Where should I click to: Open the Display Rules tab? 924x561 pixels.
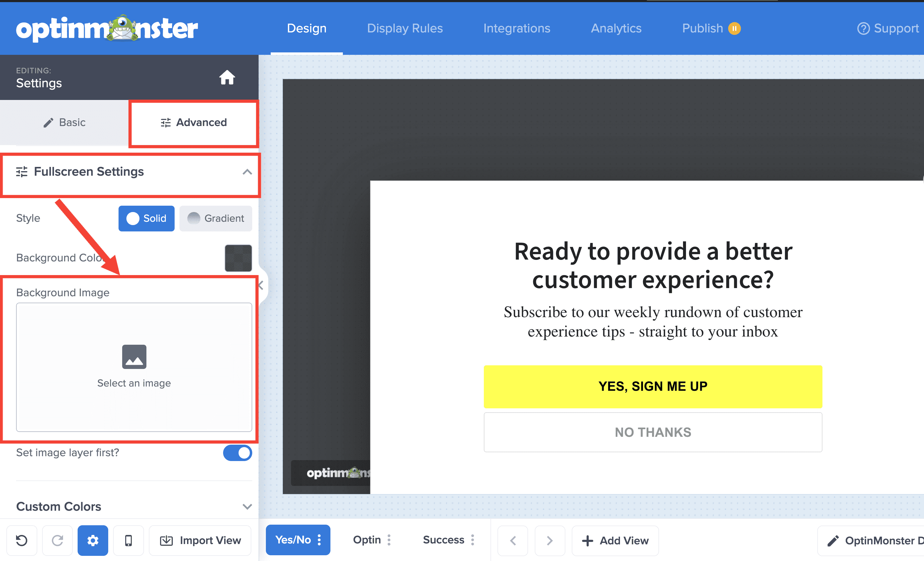pyautogui.click(x=405, y=28)
